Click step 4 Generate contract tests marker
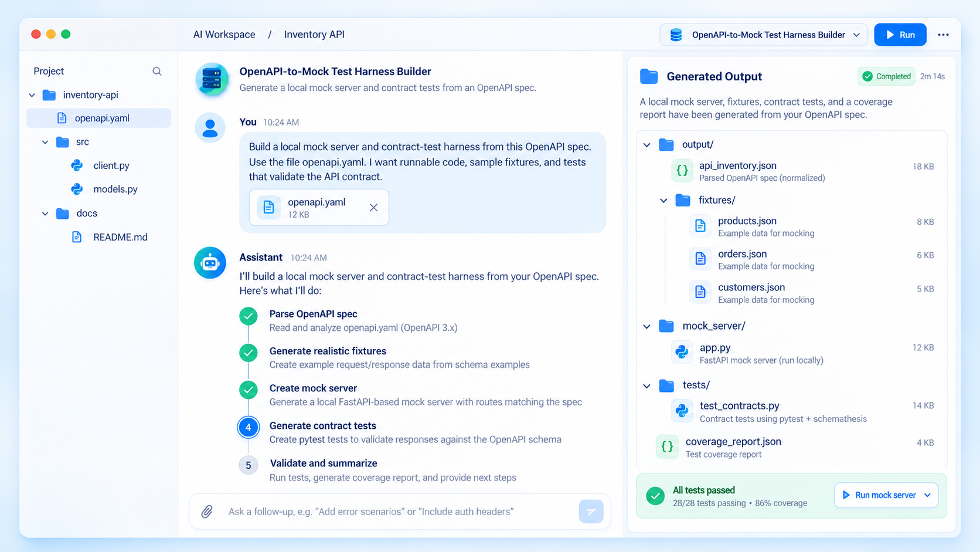Viewport: 980px width, 552px height. click(248, 427)
